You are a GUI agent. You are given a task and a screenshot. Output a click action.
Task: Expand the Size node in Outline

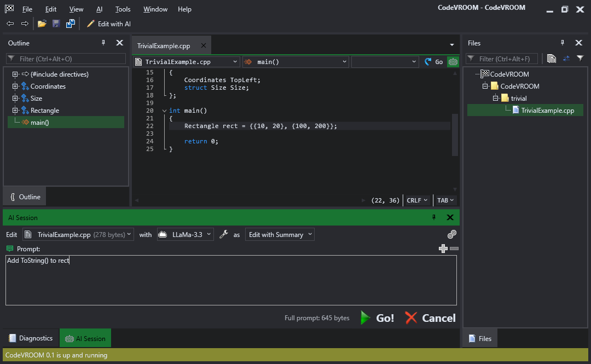15,99
